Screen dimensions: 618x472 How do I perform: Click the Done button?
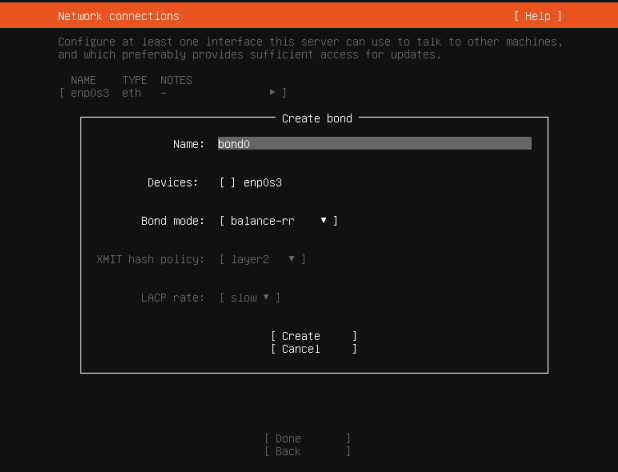(307, 439)
